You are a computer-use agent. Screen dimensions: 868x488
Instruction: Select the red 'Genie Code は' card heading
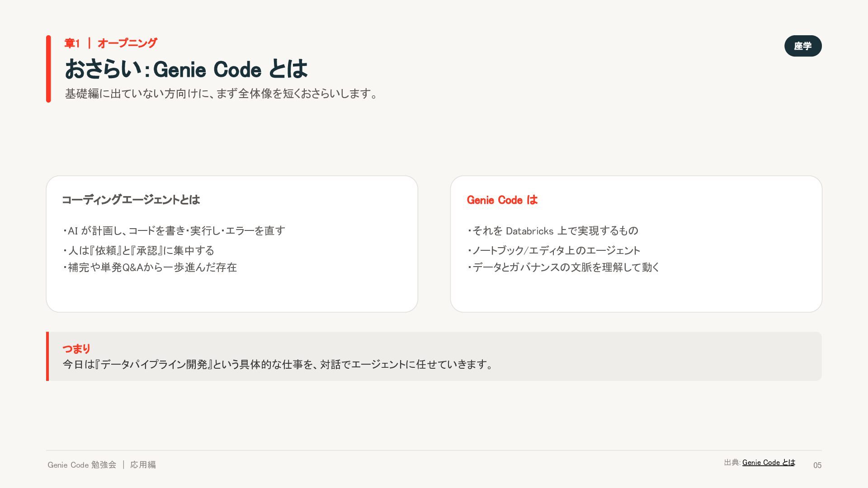point(502,200)
